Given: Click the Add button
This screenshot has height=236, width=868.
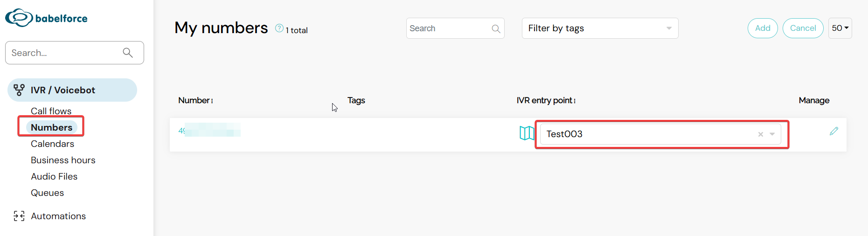Looking at the screenshot, I should coord(763,28).
